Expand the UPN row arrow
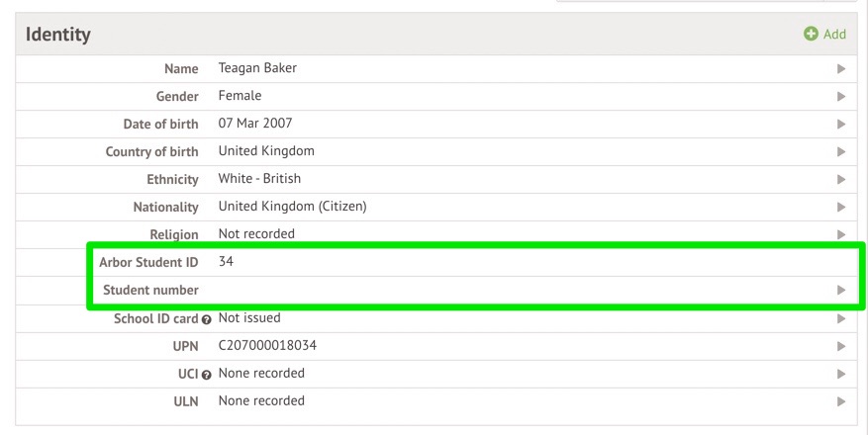Image resolution: width=868 pixels, height=435 pixels. [x=840, y=346]
